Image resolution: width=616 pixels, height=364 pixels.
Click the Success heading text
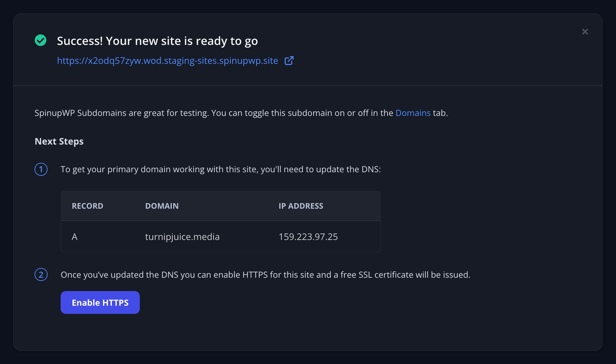(x=157, y=41)
